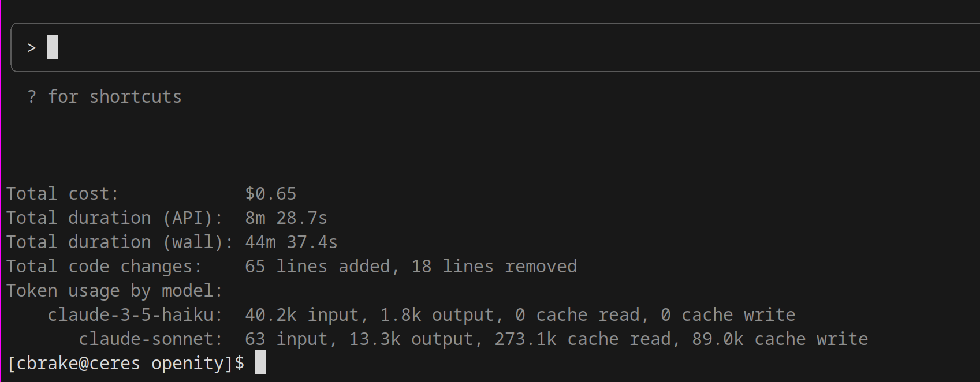
Task: Click the Total code changes label
Action: 104,266
